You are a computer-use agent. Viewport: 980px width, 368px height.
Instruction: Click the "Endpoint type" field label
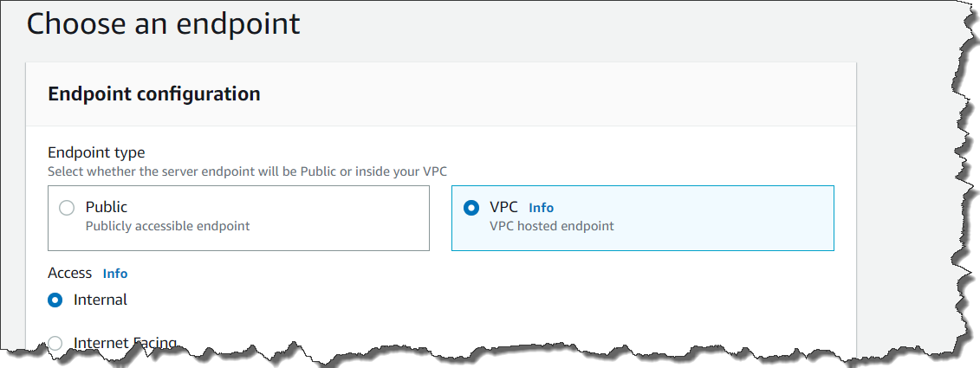(x=96, y=152)
